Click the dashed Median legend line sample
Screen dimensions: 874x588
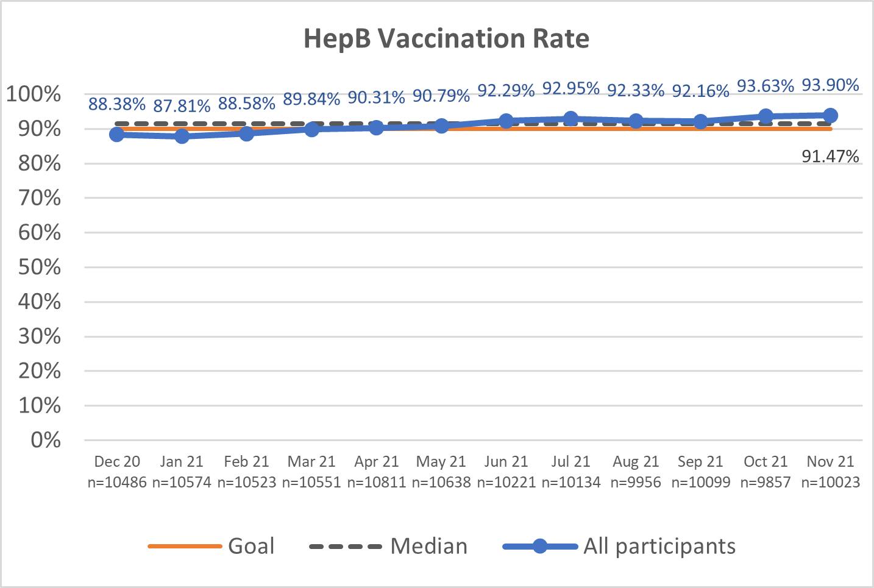click(x=346, y=547)
